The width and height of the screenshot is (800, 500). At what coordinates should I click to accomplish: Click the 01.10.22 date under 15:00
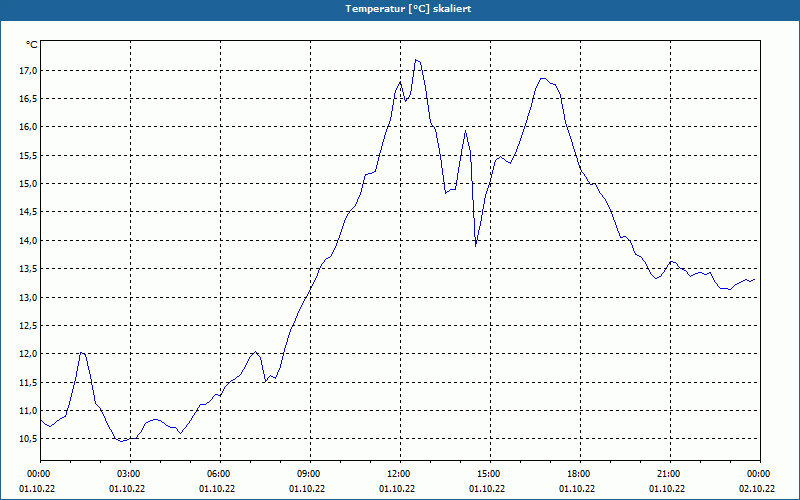point(487,489)
